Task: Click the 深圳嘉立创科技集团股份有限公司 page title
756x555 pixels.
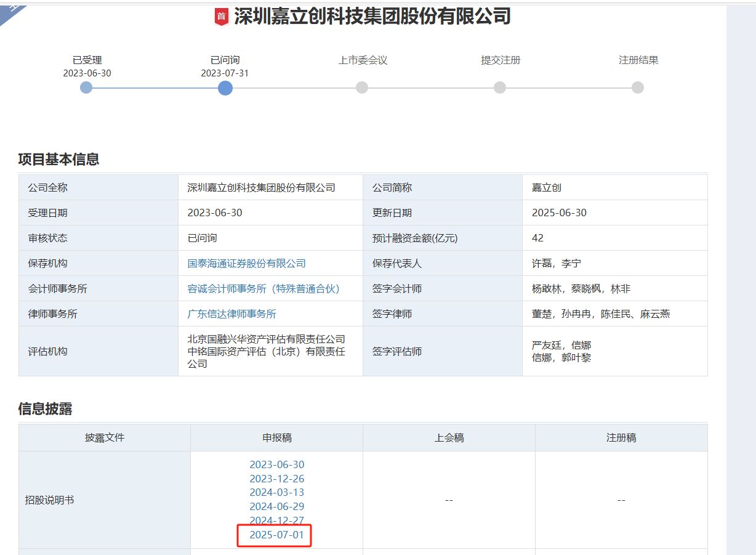Action: 372,17
